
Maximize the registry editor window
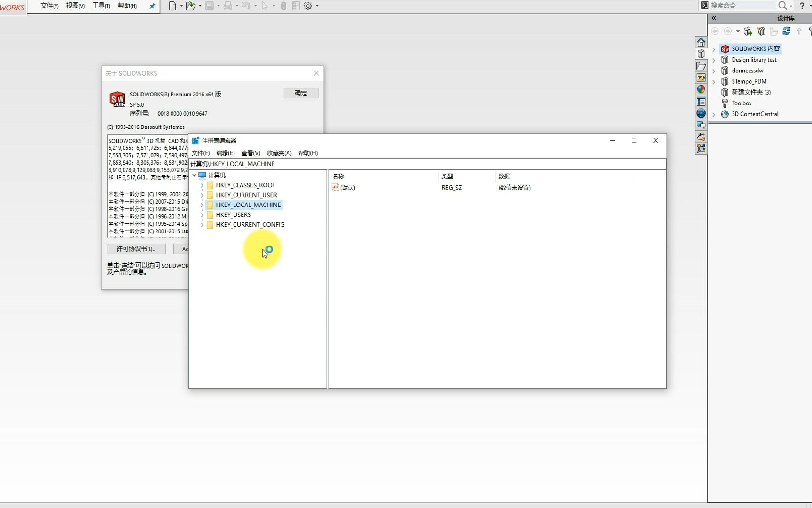(634, 141)
